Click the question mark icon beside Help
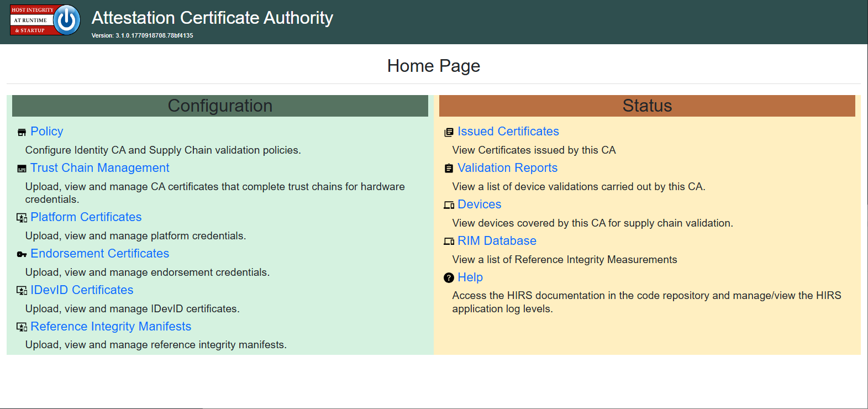 tap(449, 277)
